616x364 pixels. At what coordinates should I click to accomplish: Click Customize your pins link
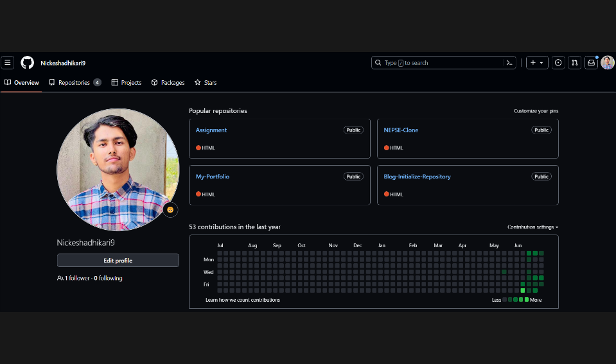(536, 111)
